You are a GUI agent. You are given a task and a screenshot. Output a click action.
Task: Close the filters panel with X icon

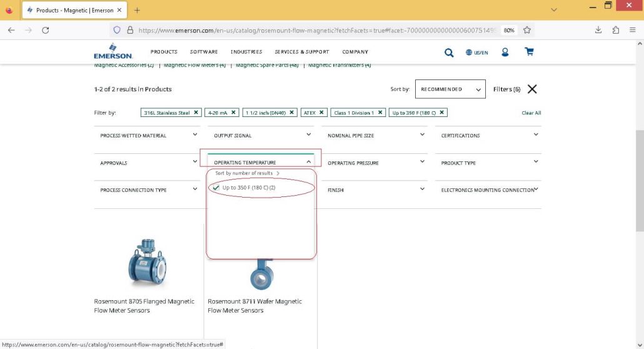point(532,89)
